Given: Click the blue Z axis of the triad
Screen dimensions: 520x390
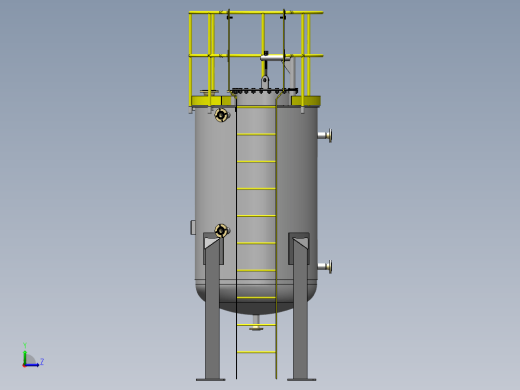Looking at the screenshot, I should [x=32, y=365].
